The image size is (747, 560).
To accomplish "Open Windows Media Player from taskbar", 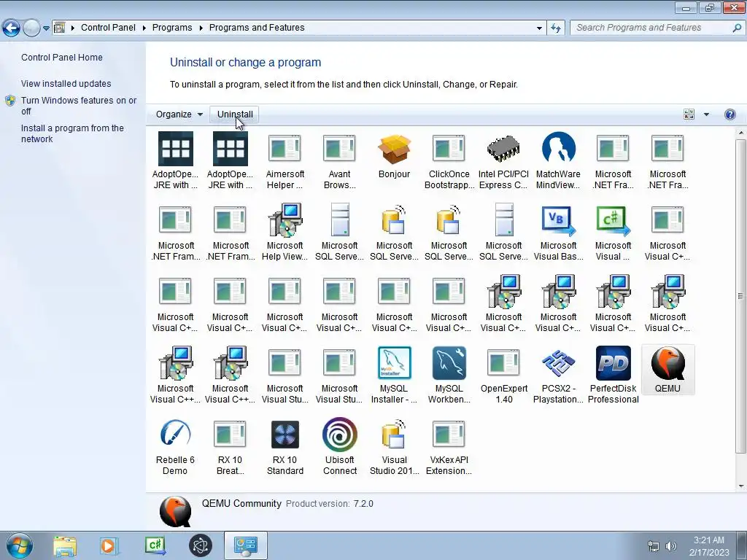I will pos(109,545).
